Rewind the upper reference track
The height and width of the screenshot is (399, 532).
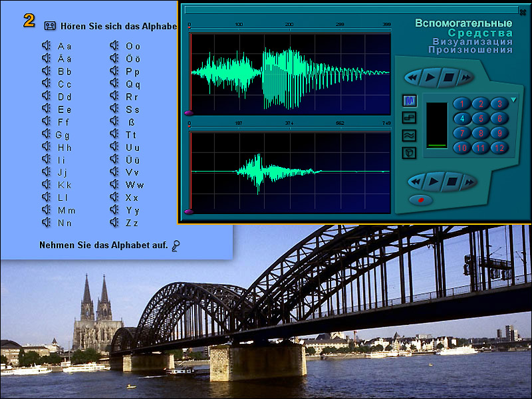pos(413,78)
